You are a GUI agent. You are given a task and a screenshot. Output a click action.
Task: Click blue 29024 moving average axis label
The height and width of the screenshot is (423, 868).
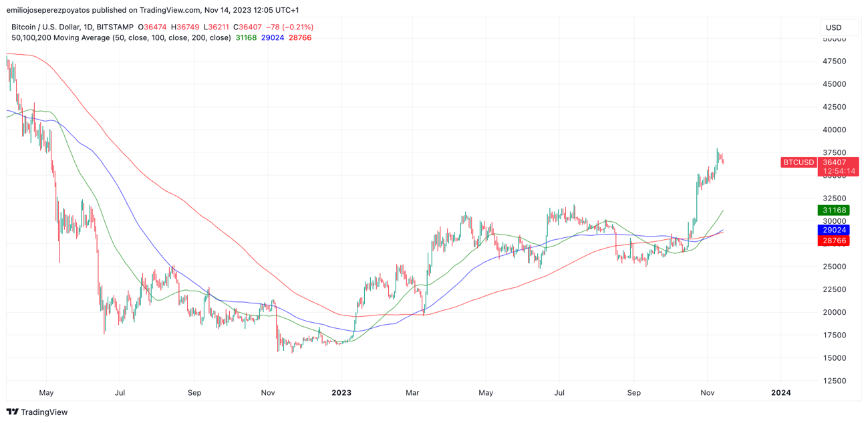833,230
